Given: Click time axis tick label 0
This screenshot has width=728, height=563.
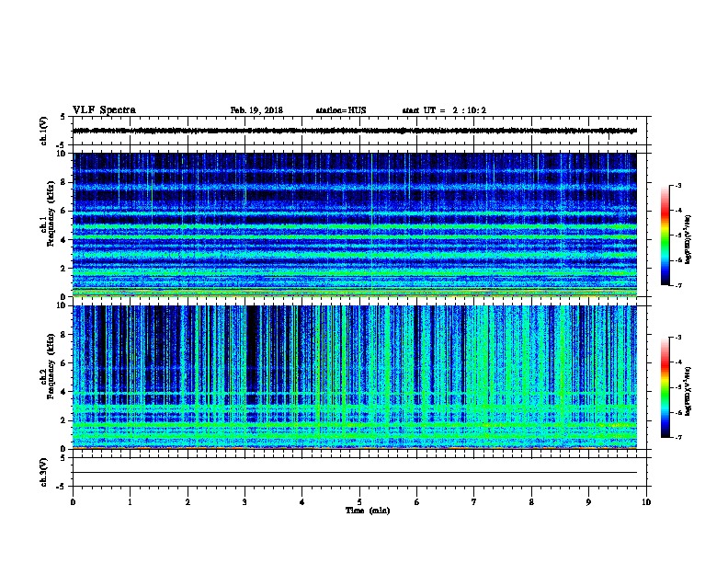Looking at the screenshot, I should [73, 502].
